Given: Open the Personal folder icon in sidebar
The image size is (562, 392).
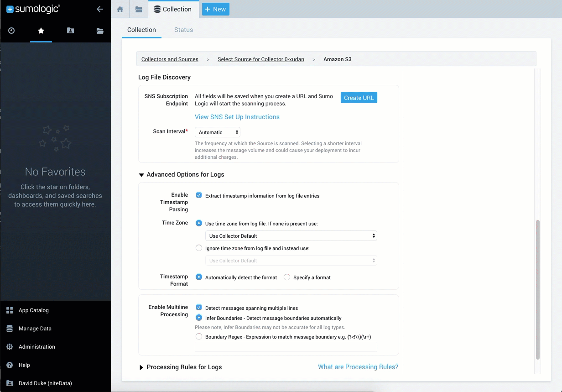Looking at the screenshot, I should (70, 31).
